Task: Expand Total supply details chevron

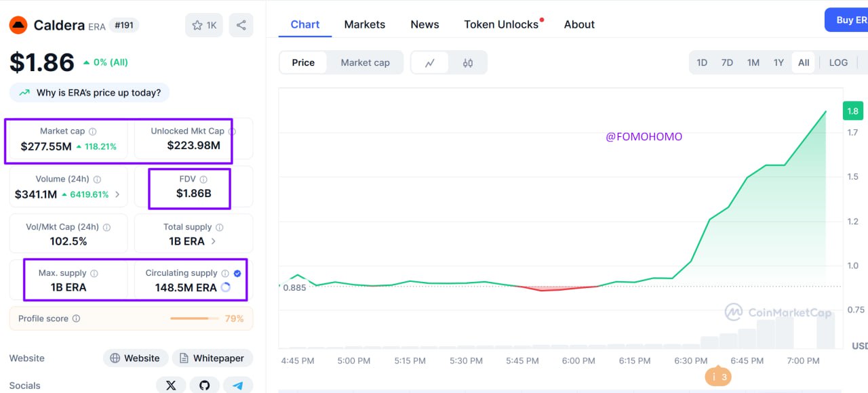Action: [214, 241]
